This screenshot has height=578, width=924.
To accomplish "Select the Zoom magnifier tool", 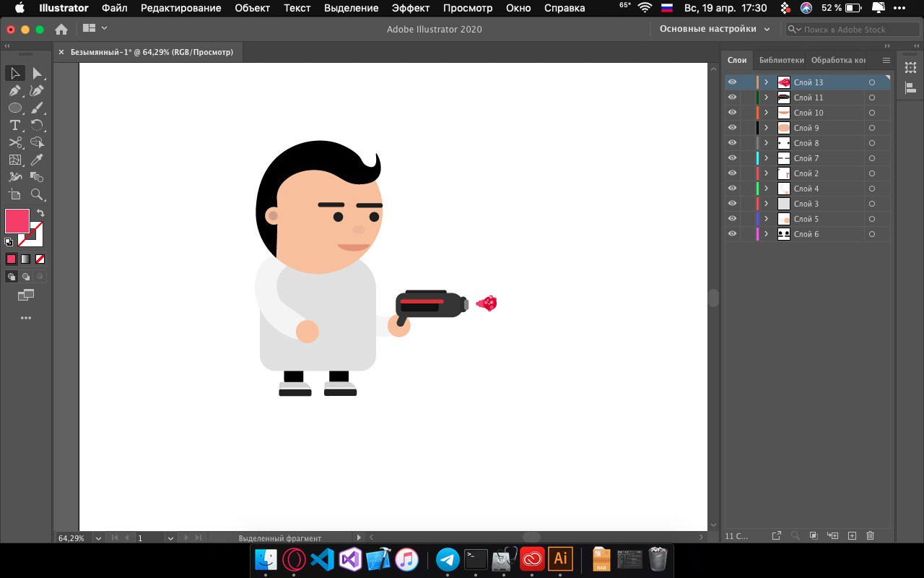I will point(38,194).
